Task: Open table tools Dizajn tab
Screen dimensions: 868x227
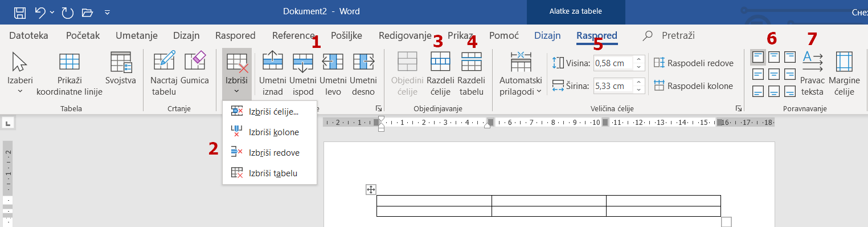Action: 547,35
